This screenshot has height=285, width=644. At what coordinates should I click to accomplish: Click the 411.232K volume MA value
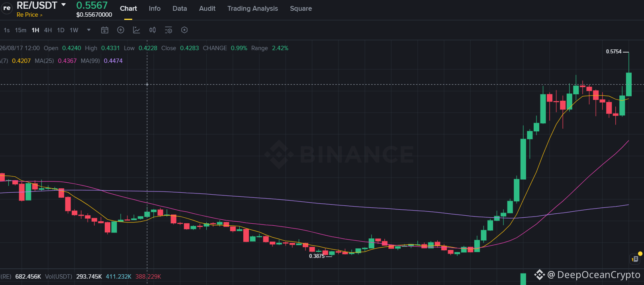119,277
